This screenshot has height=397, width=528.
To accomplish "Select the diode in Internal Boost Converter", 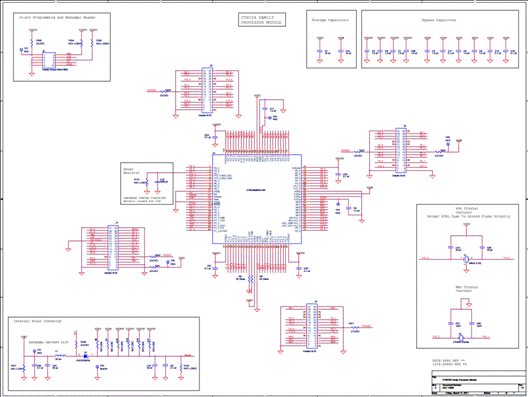I will [86, 356].
